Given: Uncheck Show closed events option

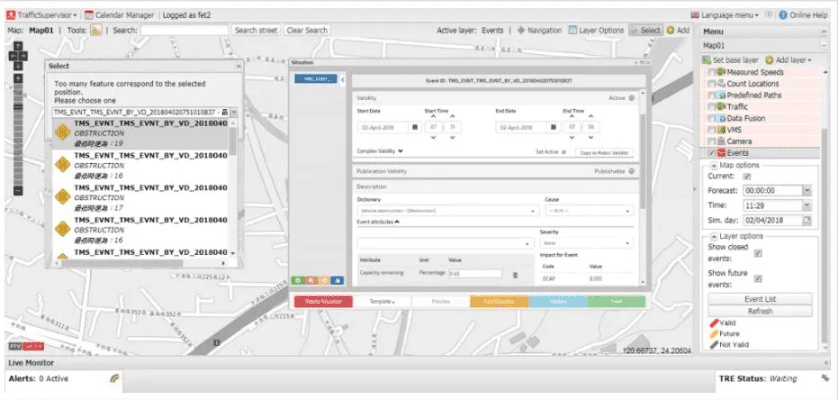Looking at the screenshot, I should click(757, 253).
